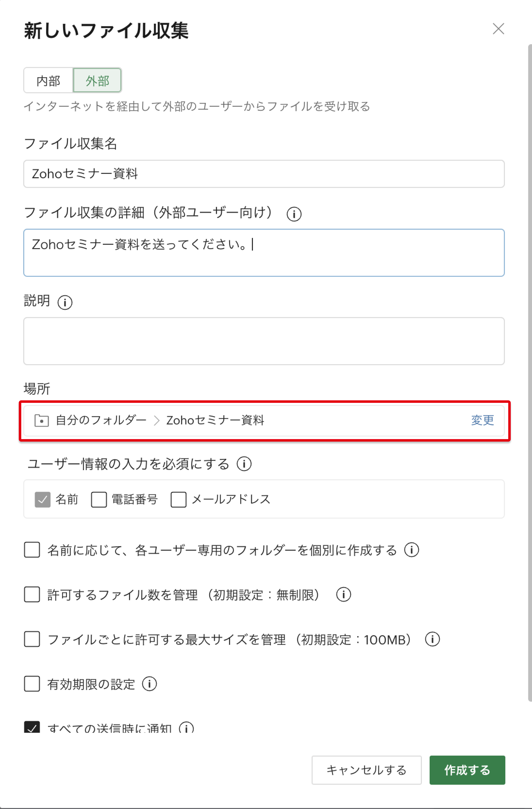Check the メールアドレス required checkbox
Image resolution: width=532 pixels, height=809 pixels.
tap(178, 499)
